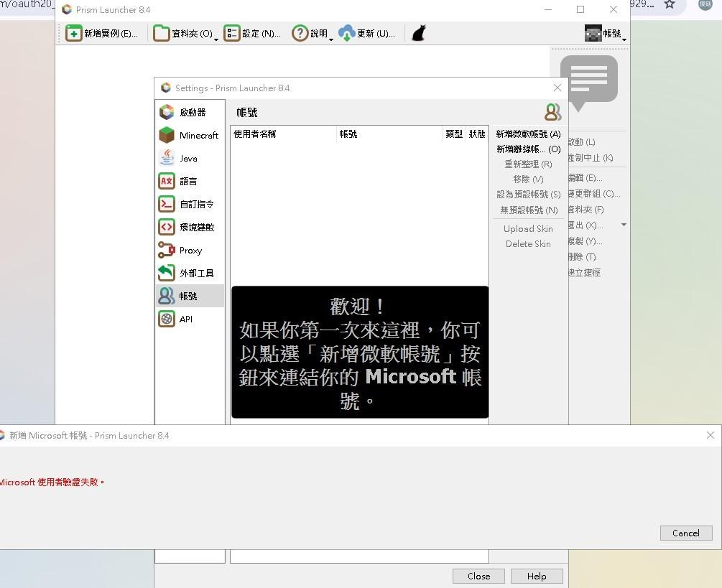
Task: Click the 編輯 (E) edit instance button
Action: [x=586, y=178]
